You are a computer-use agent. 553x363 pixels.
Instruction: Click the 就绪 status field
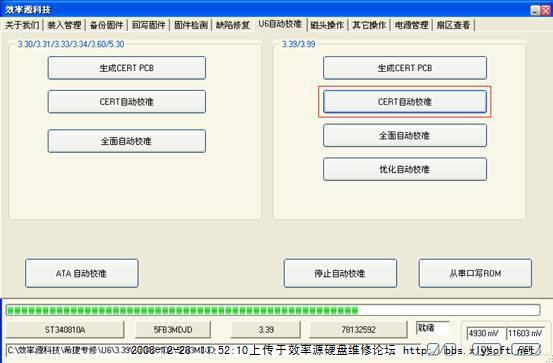(432, 328)
